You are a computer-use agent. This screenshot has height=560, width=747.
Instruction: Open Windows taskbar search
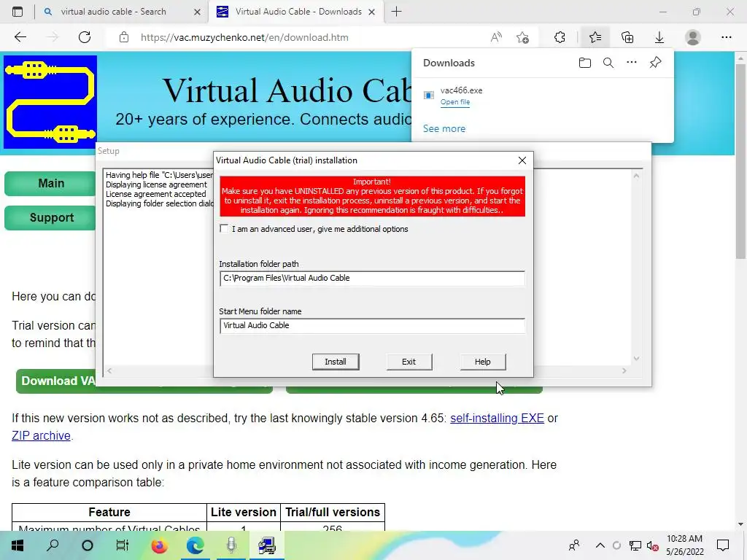(53, 545)
